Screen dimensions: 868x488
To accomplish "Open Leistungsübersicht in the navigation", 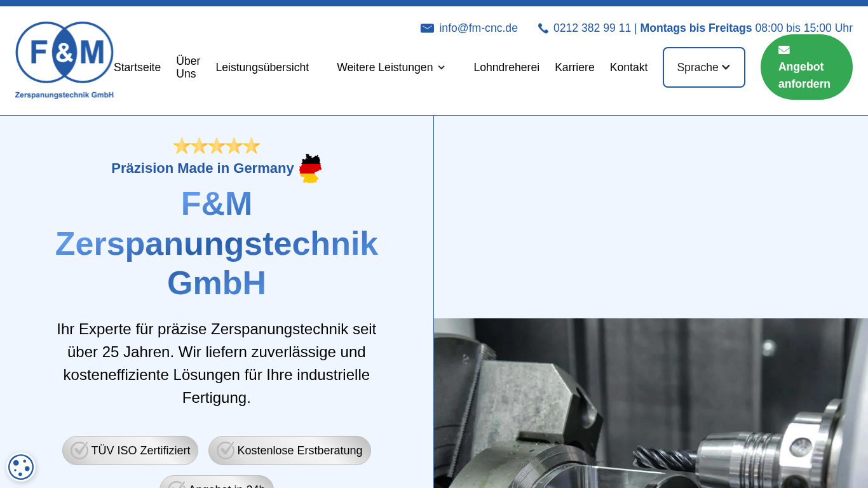I will click(262, 67).
